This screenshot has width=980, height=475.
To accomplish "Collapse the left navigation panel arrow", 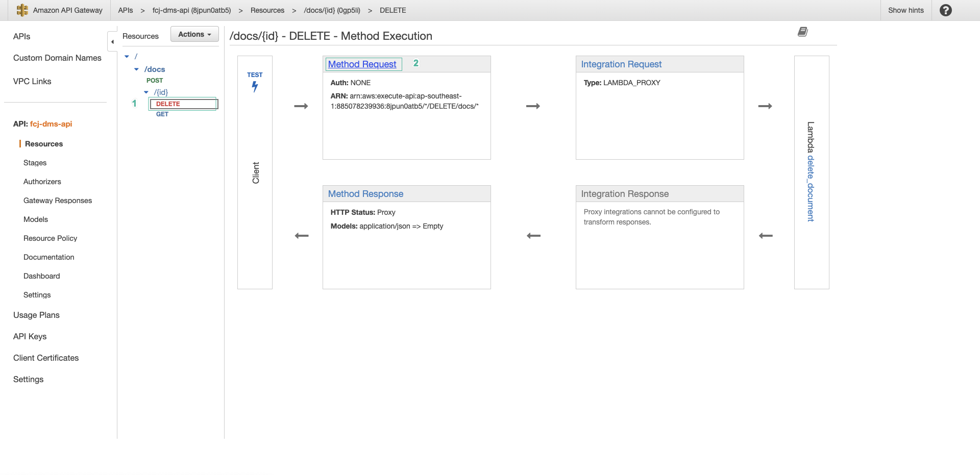I will click(x=112, y=42).
